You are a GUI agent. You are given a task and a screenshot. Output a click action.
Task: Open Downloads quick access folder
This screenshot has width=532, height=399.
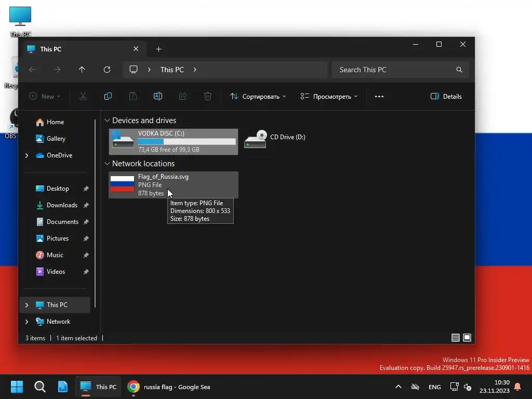coord(57,205)
